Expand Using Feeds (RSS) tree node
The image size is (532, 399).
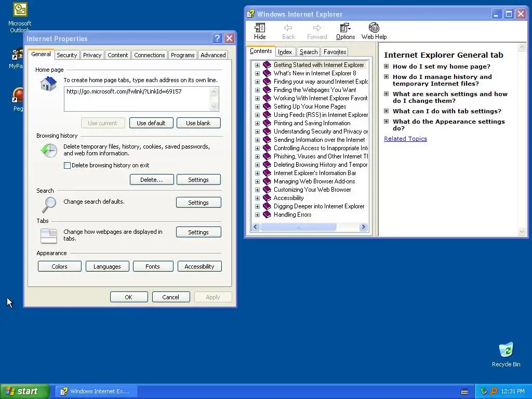click(x=257, y=115)
